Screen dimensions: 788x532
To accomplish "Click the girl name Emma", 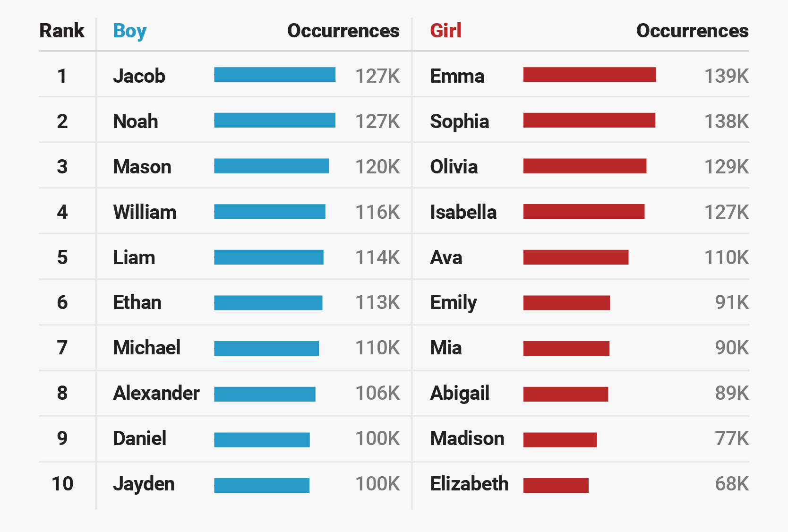I will point(457,76).
